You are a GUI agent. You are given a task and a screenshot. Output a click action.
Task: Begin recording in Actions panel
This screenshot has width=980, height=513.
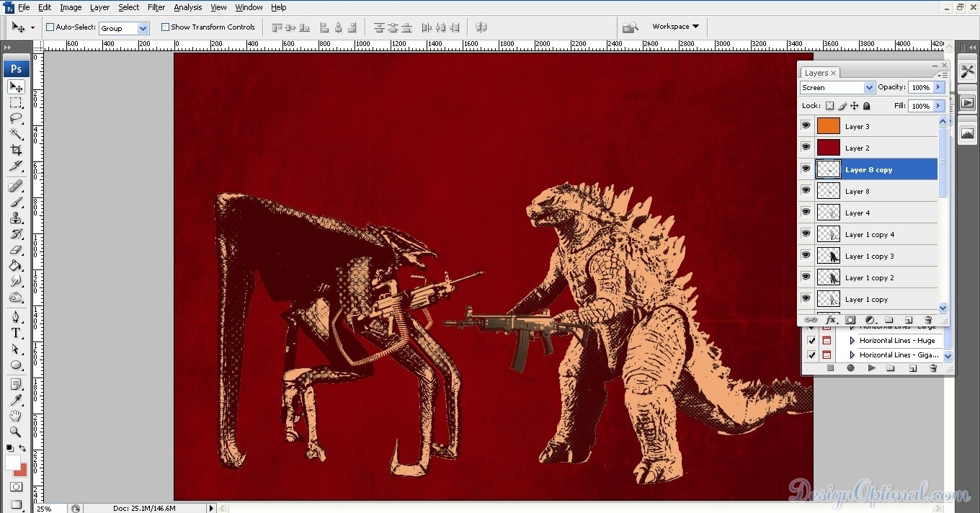point(850,368)
